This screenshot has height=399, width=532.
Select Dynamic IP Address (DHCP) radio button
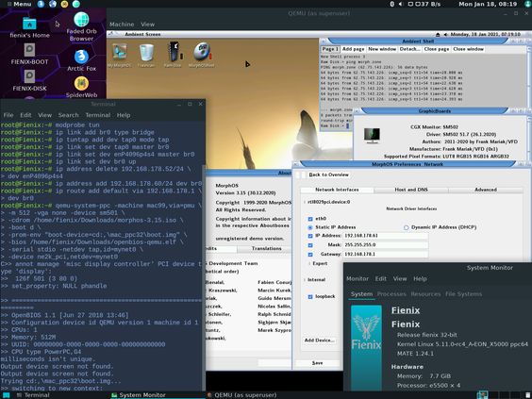click(407, 227)
